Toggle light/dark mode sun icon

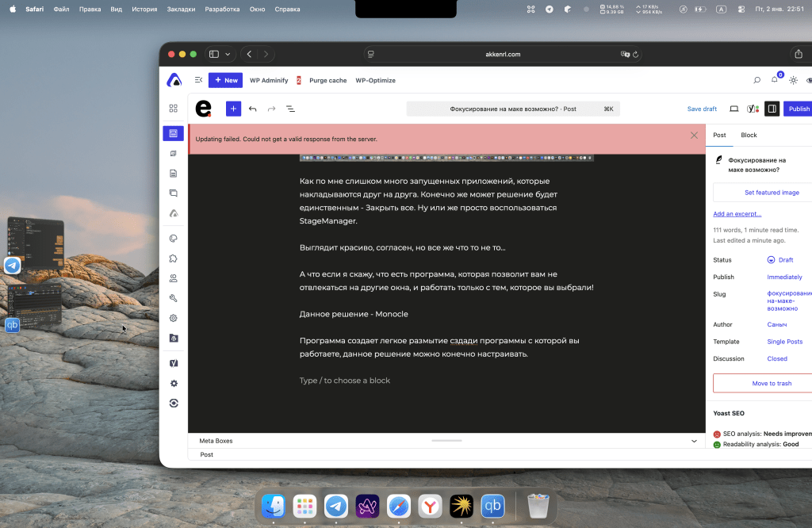(793, 80)
